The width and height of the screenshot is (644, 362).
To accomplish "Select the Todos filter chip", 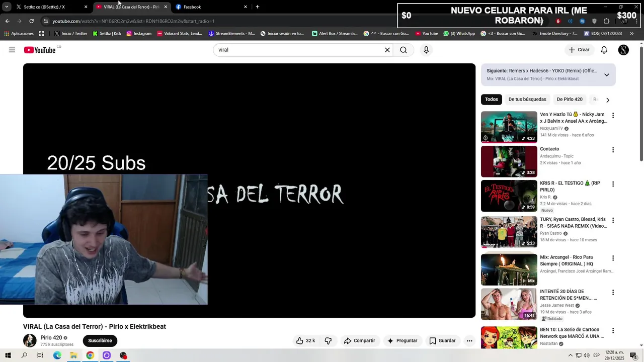I will pos(492,100).
